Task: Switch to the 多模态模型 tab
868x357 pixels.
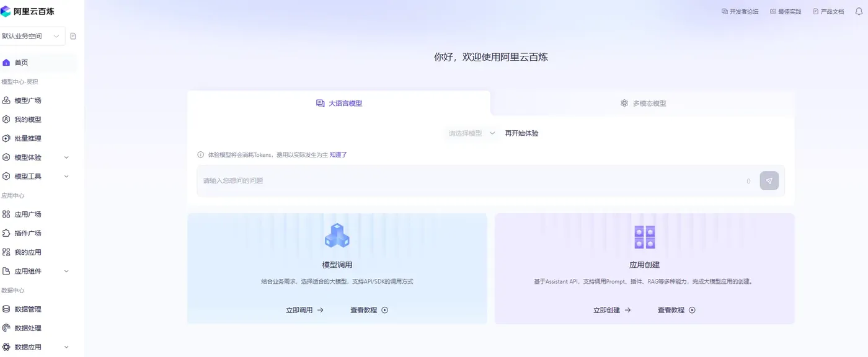Action: pyautogui.click(x=643, y=104)
